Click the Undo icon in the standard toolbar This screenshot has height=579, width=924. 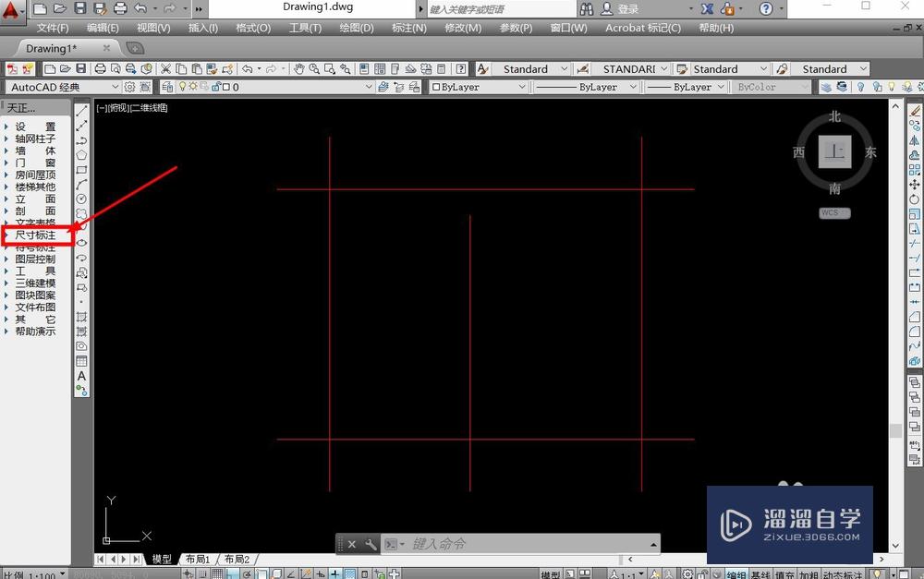point(246,68)
